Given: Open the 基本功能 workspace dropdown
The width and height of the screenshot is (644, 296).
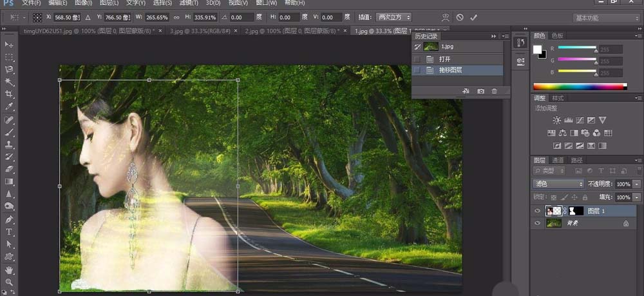Looking at the screenshot, I should (606, 17).
